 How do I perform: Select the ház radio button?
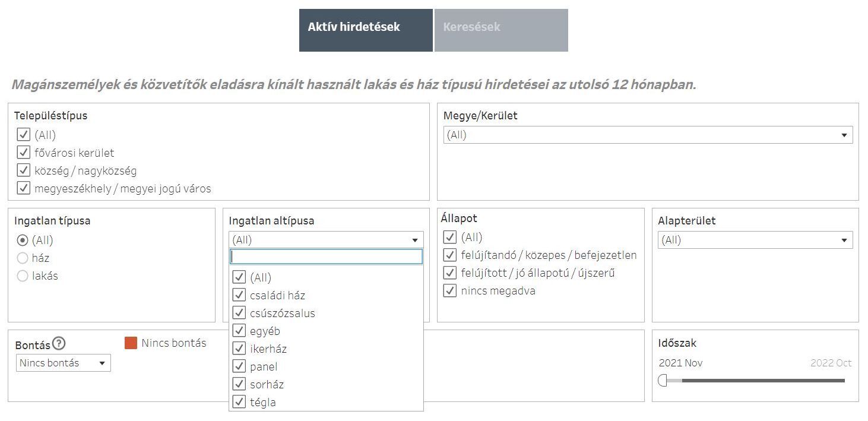click(23, 258)
